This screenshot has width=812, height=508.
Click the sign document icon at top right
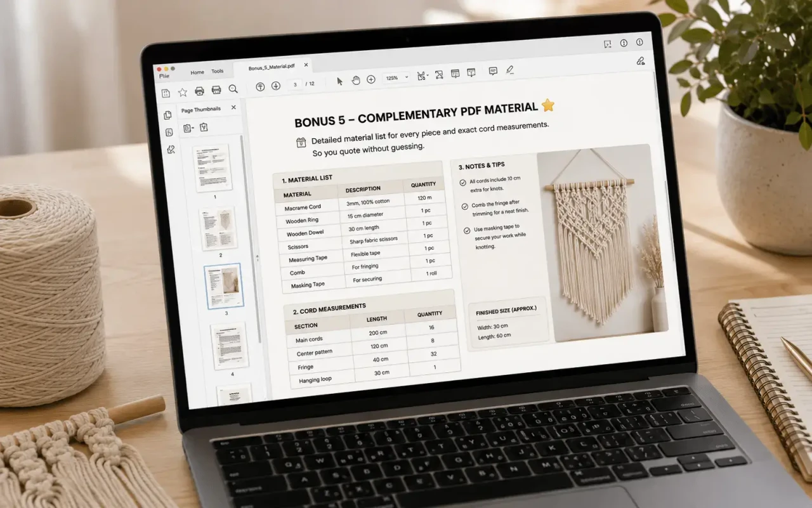click(x=640, y=61)
